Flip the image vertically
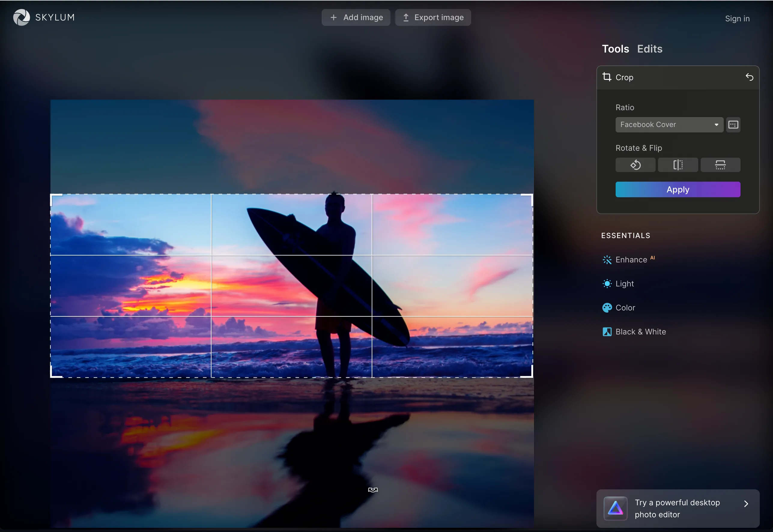773x532 pixels. (720, 165)
